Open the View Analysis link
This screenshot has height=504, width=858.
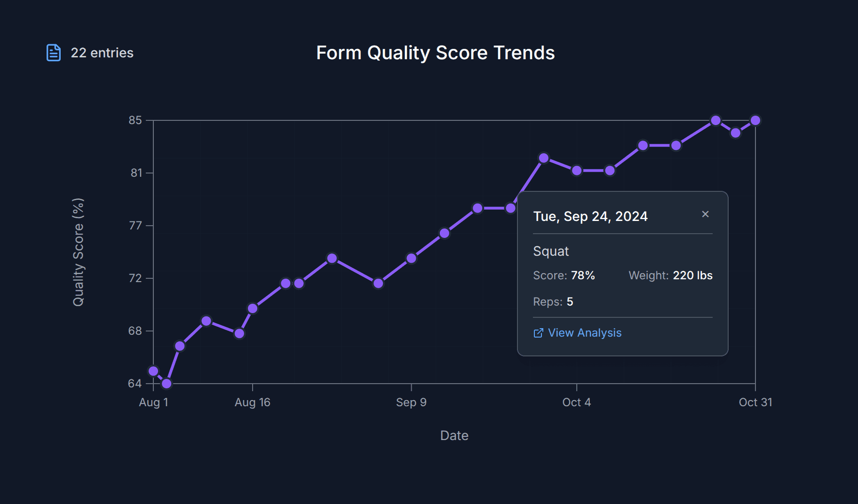pos(584,333)
